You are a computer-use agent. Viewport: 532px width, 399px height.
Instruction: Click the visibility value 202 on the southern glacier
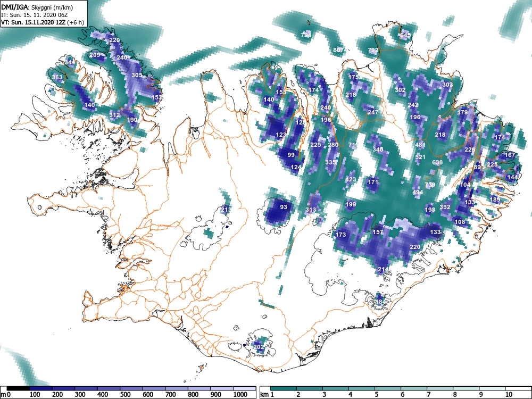click(x=259, y=347)
